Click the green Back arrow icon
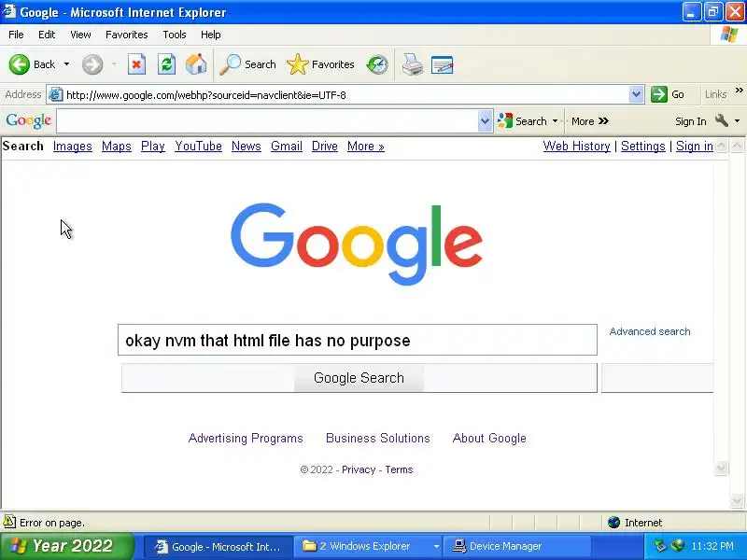The height and width of the screenshot is (560, 747). (x=19, y=64)
